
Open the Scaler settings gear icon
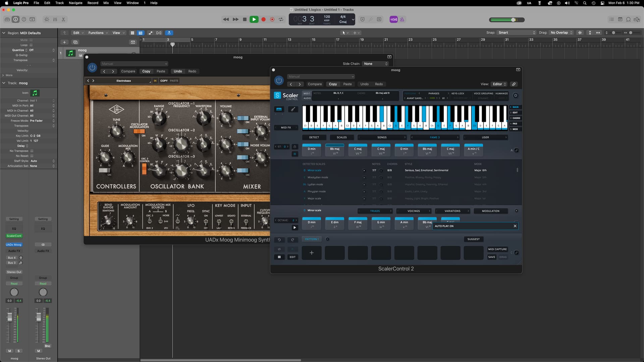pos(516,96)
